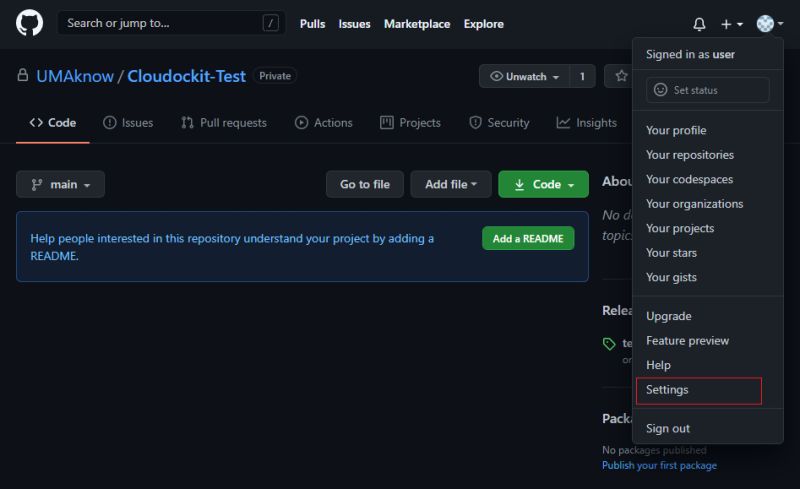Open the green Code download dropdown
Image resolution: width=800 pixels, height=489 pixels.
(543, 184)
